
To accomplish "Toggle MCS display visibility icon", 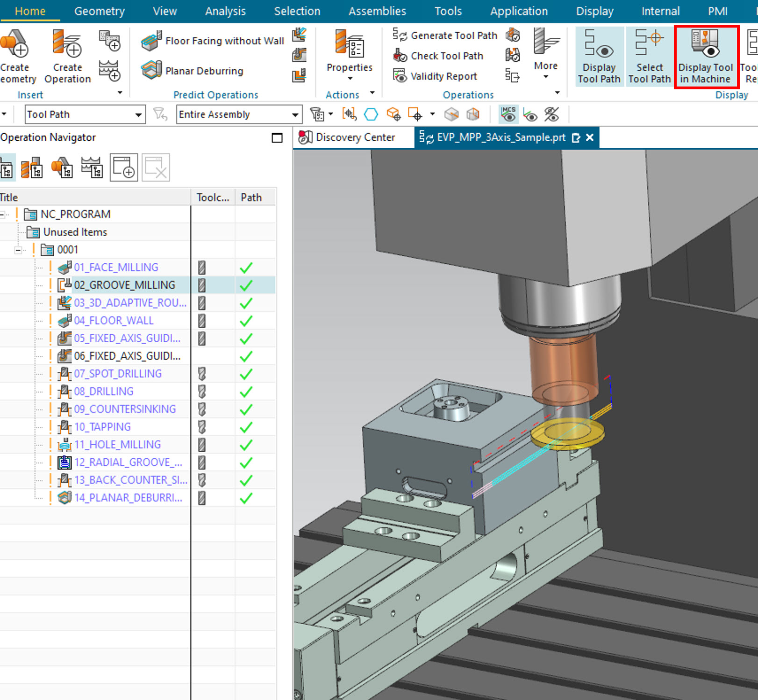I will [508, 114].
